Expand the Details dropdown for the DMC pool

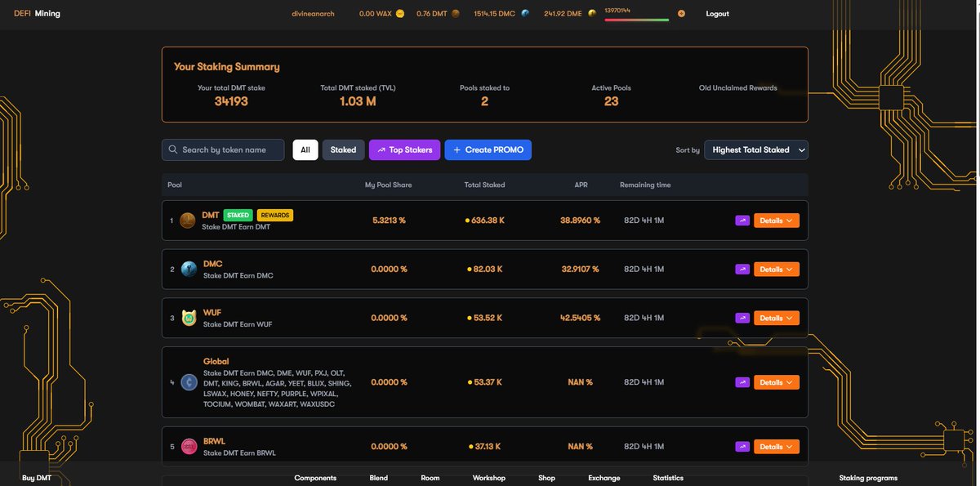[775, 268]
